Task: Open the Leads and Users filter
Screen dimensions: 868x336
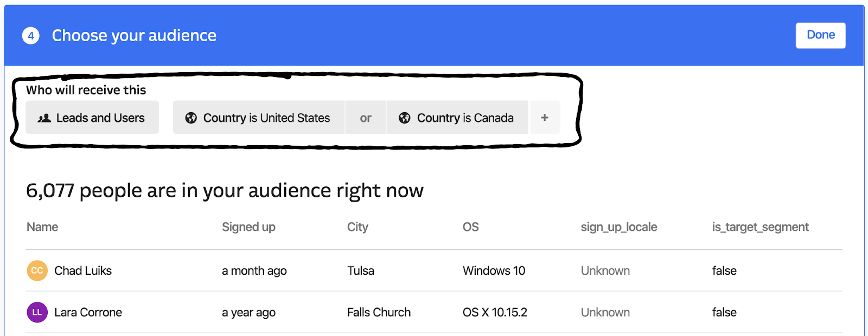Action: (x=92, y=118)
